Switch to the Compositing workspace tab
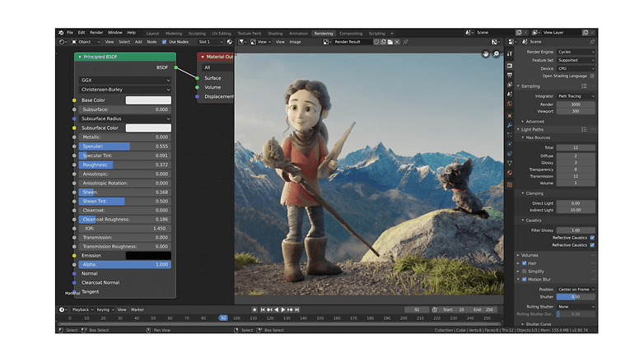Viewport: 644px width, 362px height. [351, 33]
